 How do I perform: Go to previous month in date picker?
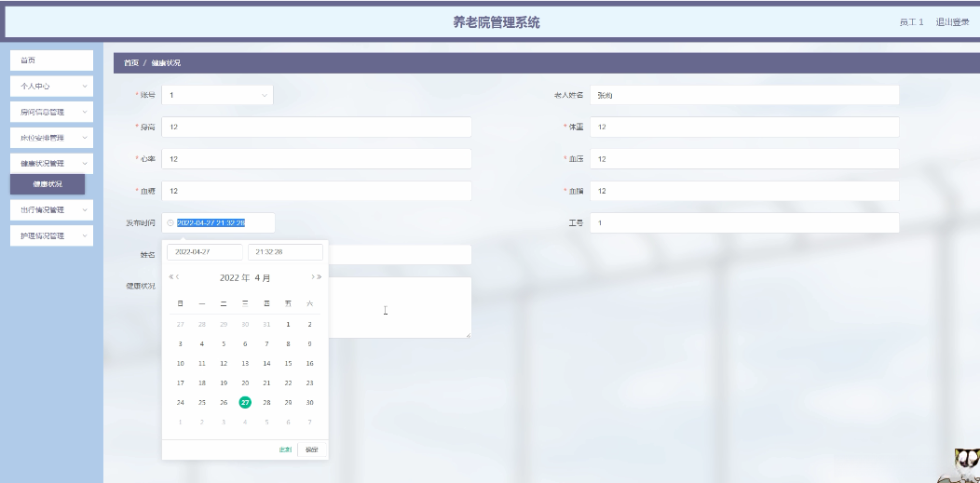click(178, 277)
